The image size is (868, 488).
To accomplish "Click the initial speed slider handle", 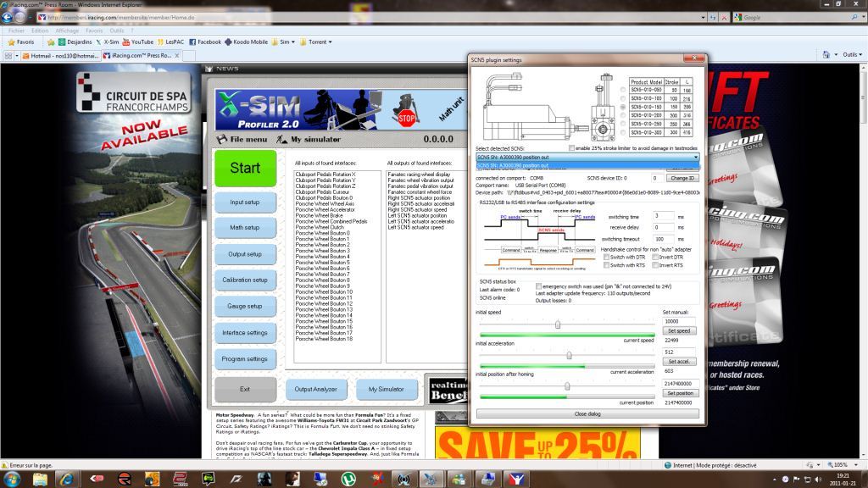I will pos(558,324).
